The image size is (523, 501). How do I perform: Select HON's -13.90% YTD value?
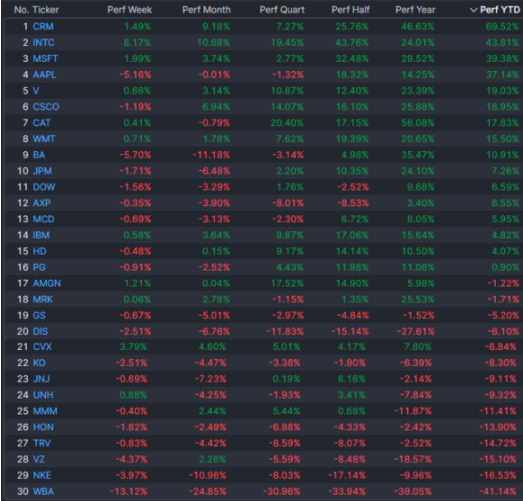click(x=497, y=427)
